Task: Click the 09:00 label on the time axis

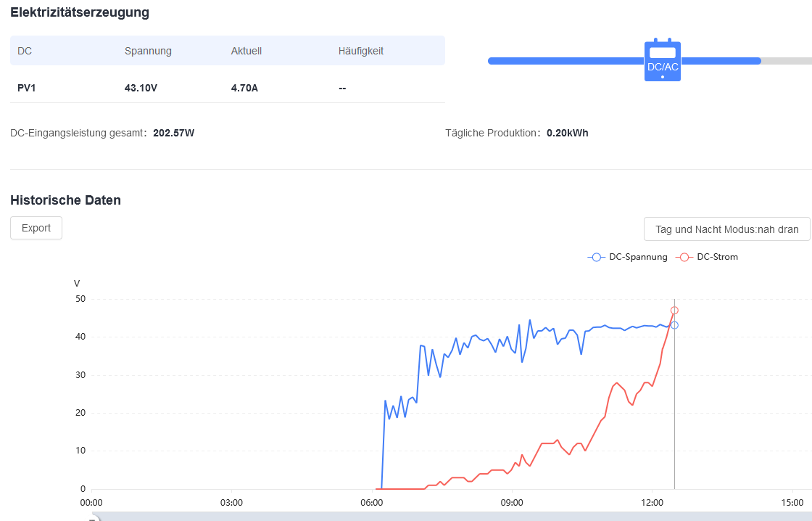Action: coord(512,502)
